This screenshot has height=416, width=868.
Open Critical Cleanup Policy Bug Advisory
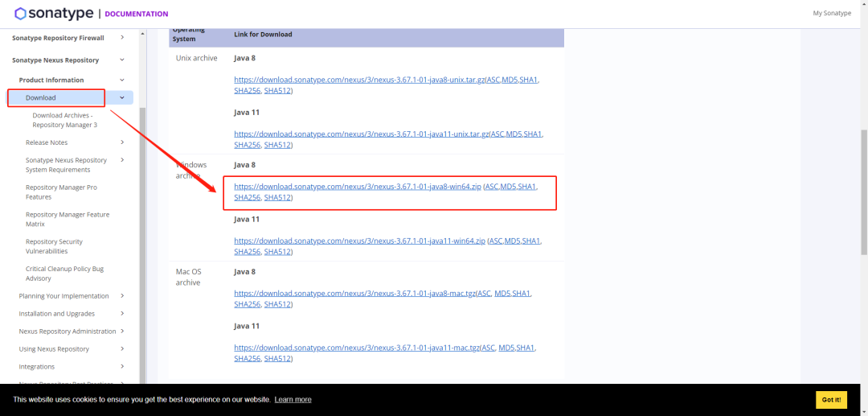(65, 274)
